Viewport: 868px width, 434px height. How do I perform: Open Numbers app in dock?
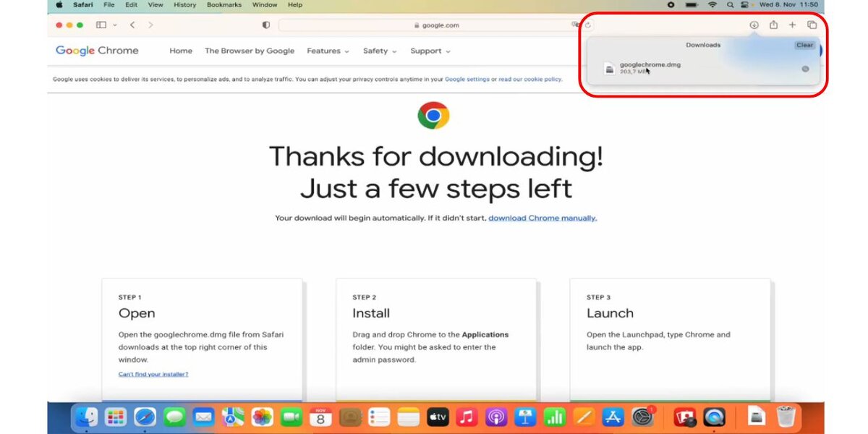click(x=554, y=417)
